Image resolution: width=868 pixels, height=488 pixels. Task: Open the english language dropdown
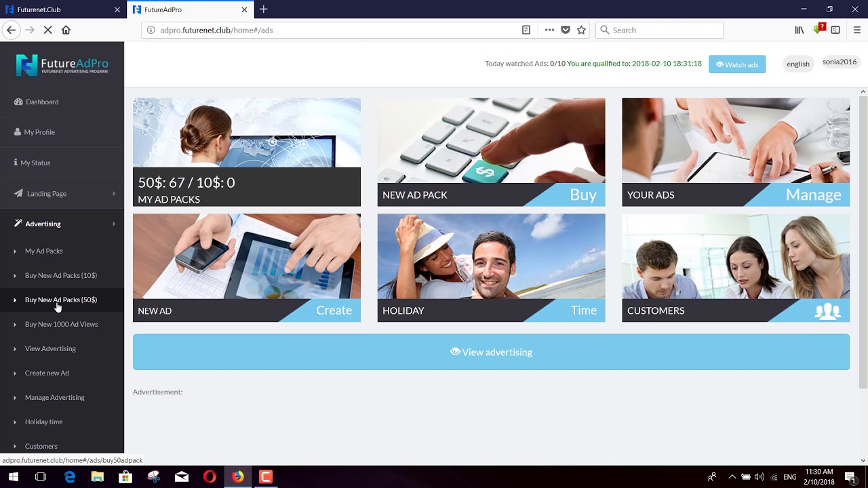798,64
